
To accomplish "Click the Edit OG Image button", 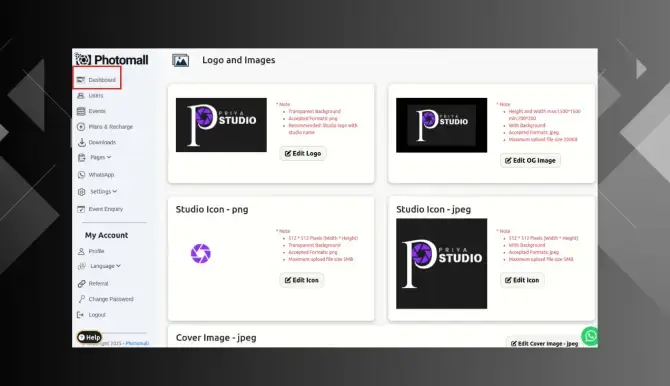I will pyautogui.click(x=530, y=161).
